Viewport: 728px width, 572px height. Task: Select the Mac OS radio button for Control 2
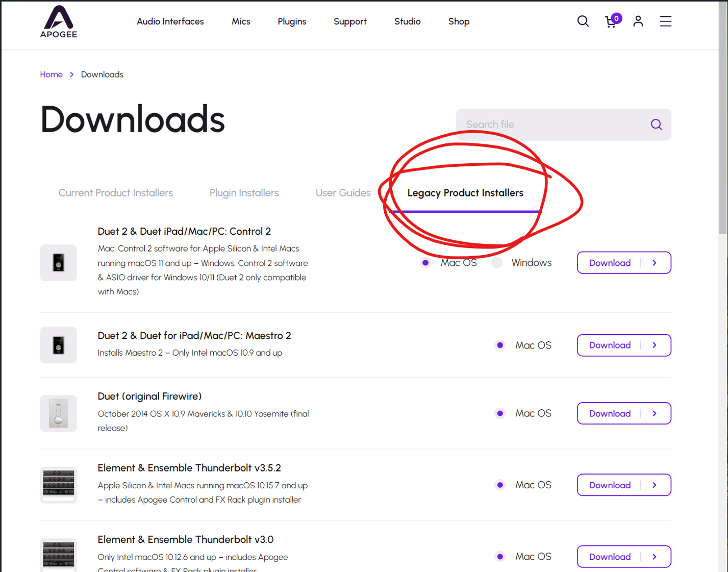pos(425,262)
